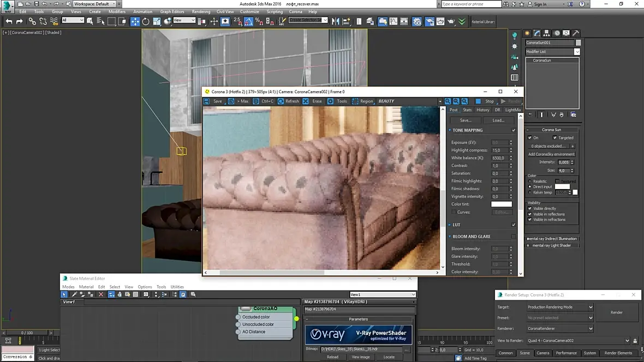Image resolution: width=644 pixels, height=362 pixels.
Task: Switch to the LightMix tab
Action: pos(512,110)
